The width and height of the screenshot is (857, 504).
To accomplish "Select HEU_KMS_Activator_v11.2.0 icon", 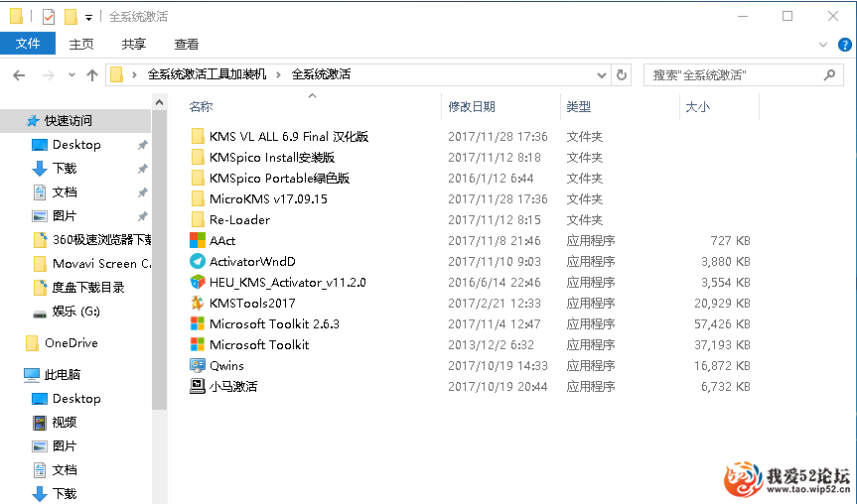I will point(198,282).
